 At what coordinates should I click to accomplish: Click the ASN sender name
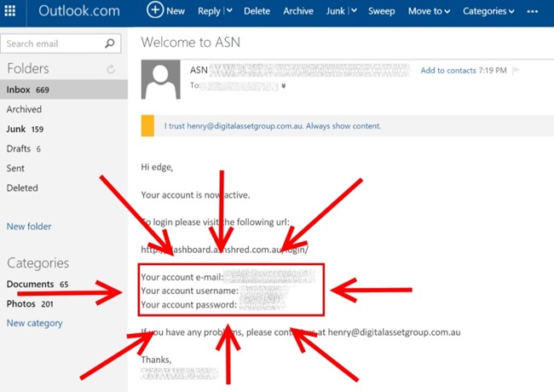199,70
